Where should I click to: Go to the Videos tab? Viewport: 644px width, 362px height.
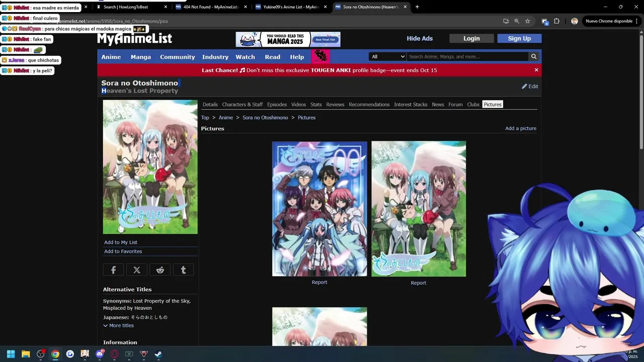coord(298,105)
